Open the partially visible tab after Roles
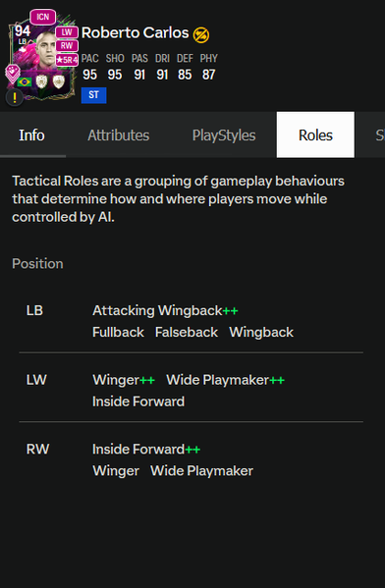The width and height of the screenshot is (385, 588). pyautogui.click(x=379, y=135)
